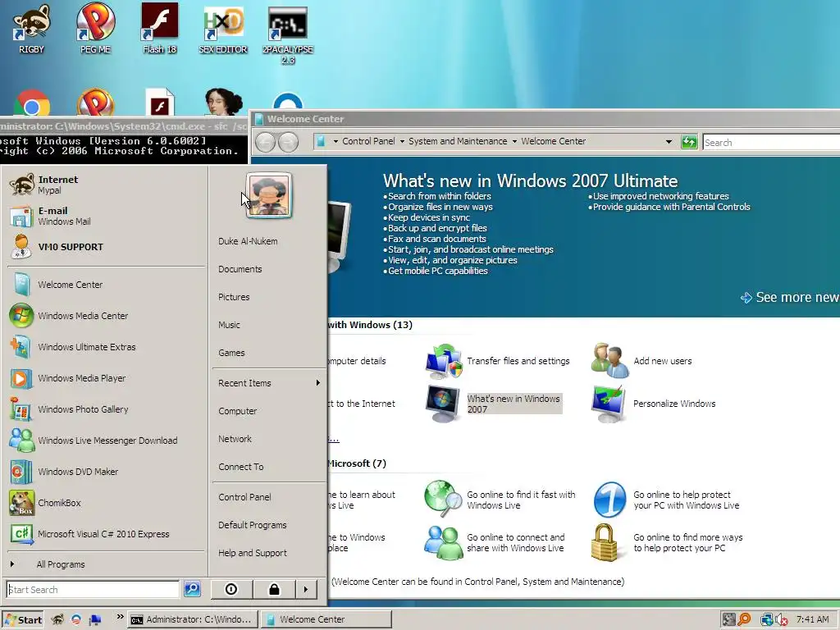
Task: Open Mypal Internet browser in Start menu
Action: tap(106, 185)
